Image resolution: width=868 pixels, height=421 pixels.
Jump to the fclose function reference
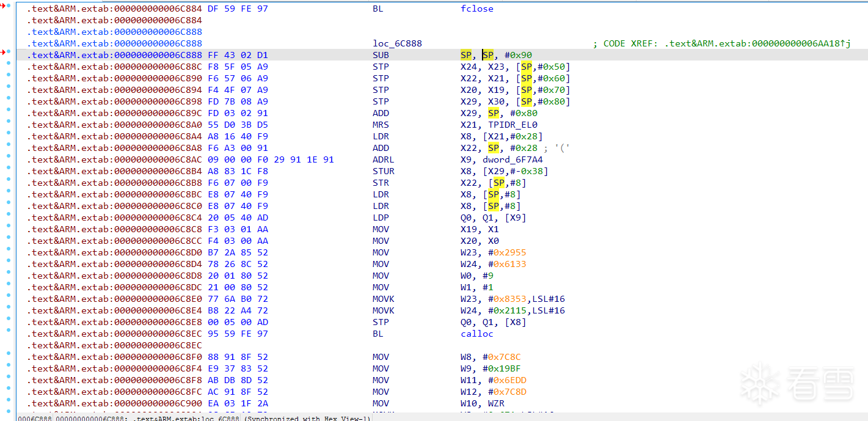pos(477,9)
